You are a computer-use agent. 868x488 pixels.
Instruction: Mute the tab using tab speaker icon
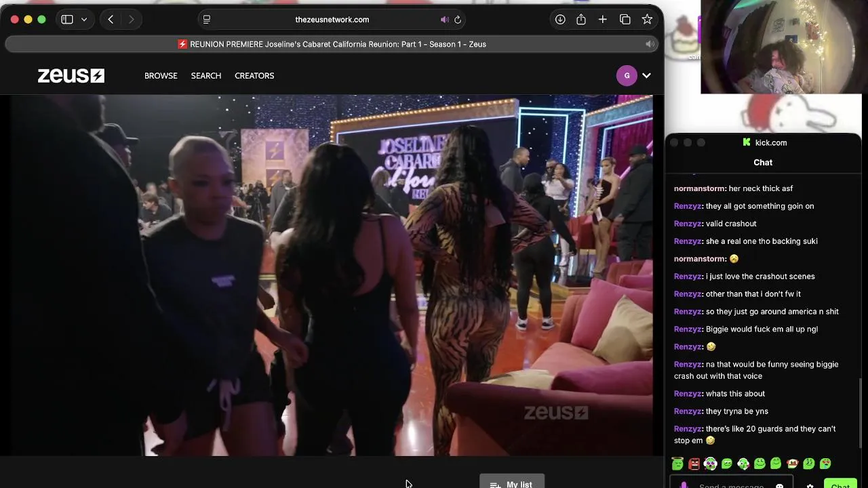tap(650, 44)
